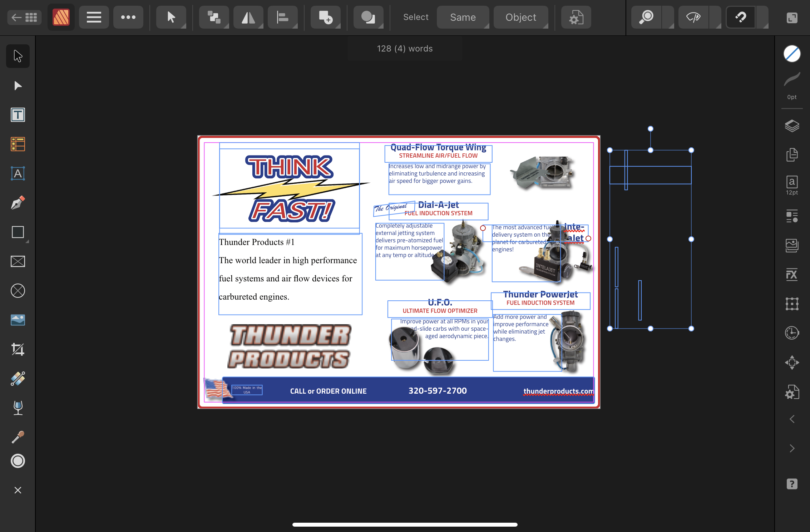Tap the left chevron undo arrow
The height and width of the screenshot is (532, 810).
[792, 419]
